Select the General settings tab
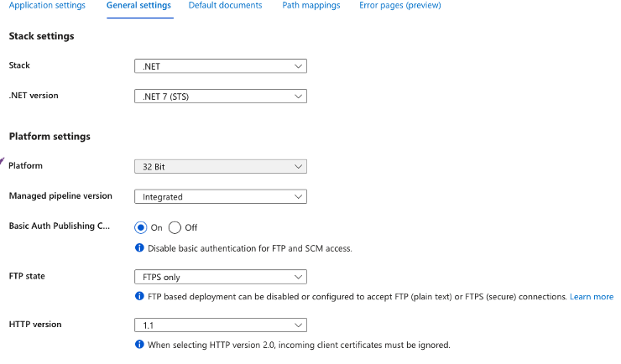621x364 pixels. coord(138,6)
